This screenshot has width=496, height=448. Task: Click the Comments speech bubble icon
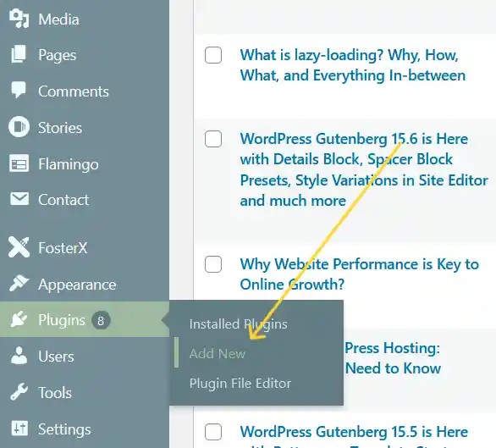pyautogui.click(x=19, y=90)
